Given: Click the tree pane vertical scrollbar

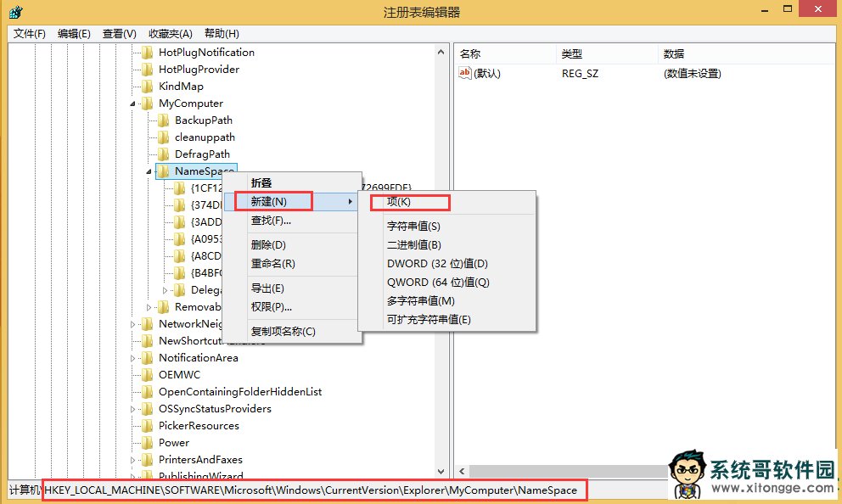Looking at the screenshot, I should [441, 255].
